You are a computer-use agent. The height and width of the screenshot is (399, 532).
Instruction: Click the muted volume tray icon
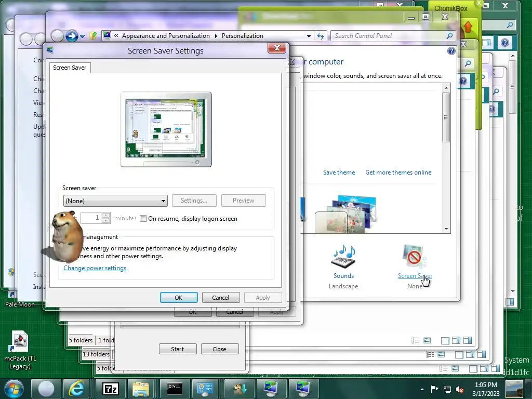click(x=460, y=389)
